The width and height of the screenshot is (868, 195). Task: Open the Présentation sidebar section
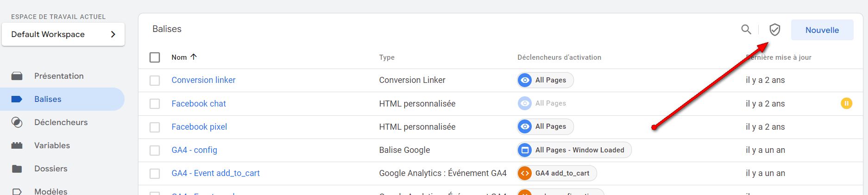(59, 76)
